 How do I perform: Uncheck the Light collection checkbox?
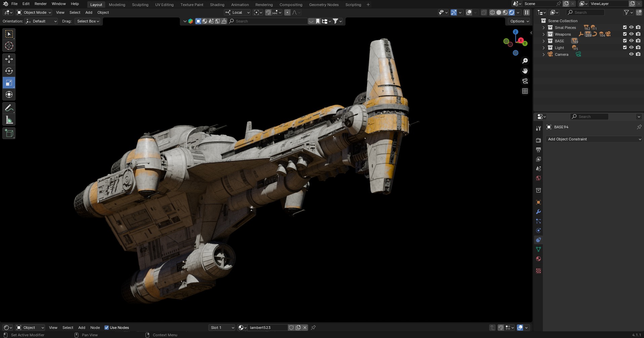tap(625, 48)
